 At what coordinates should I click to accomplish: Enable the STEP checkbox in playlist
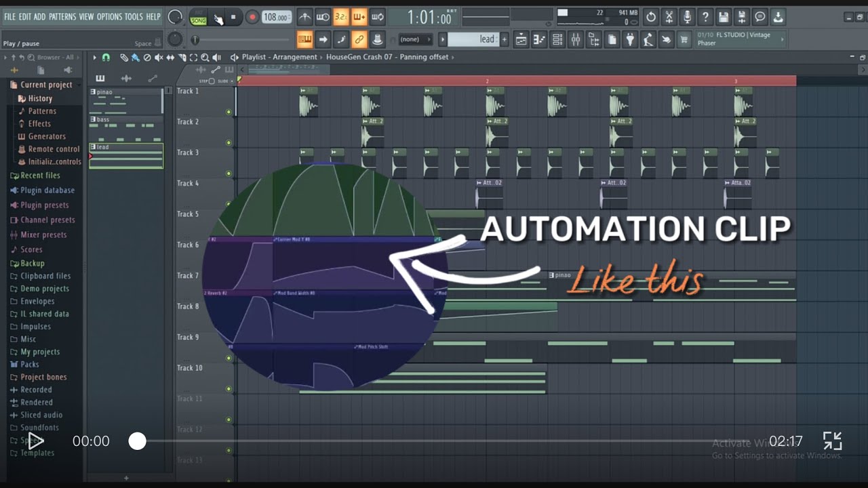(211, 81)
